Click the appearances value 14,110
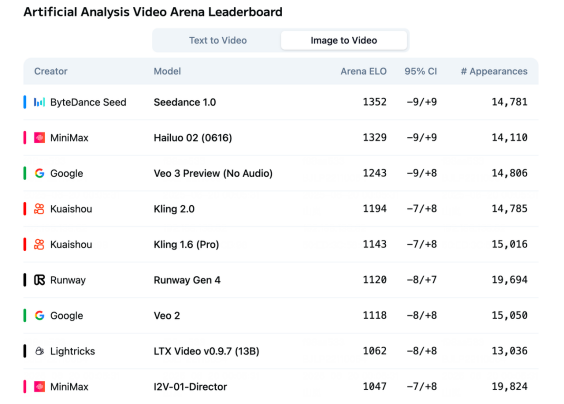 tap(509, 137)
